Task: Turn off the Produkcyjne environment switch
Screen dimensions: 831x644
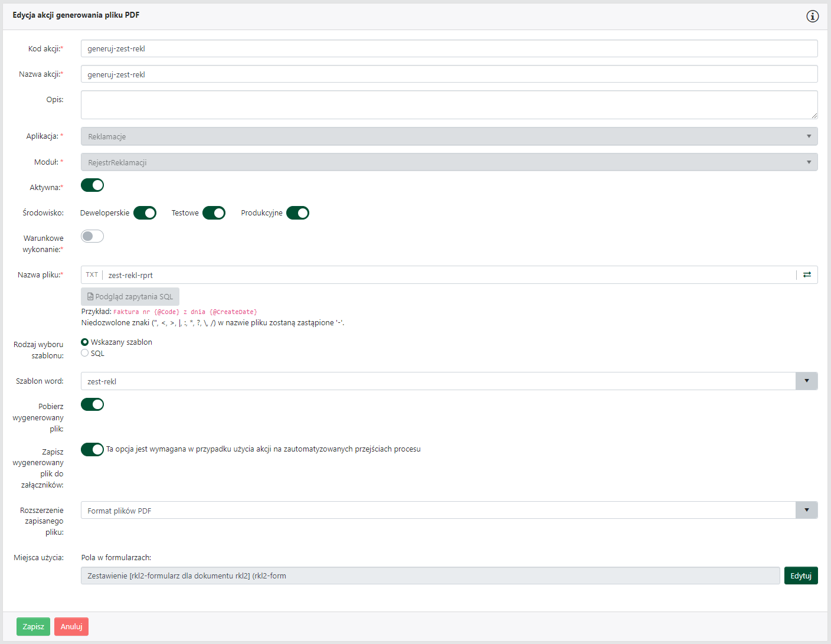Action: pyautogui.click(x=297, y=213)
